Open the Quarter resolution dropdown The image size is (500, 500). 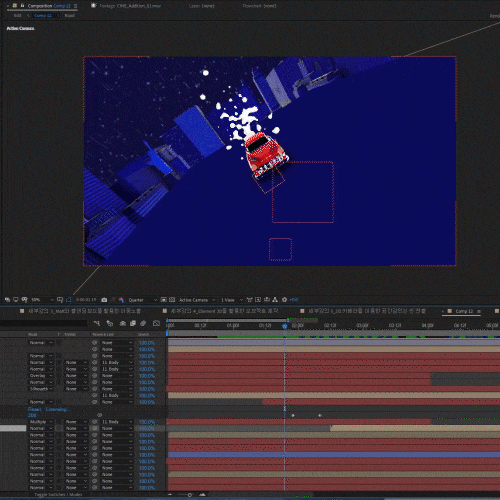coord(143,300)
